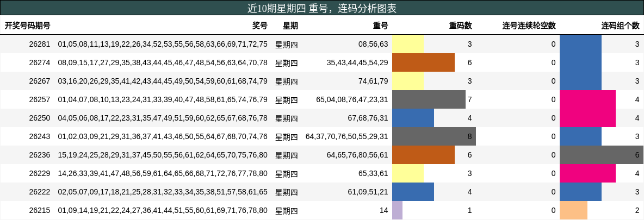Screen dimensions: 644x220
Task: Click the 星期四 cell in row 26281
Action: (287, 44)
